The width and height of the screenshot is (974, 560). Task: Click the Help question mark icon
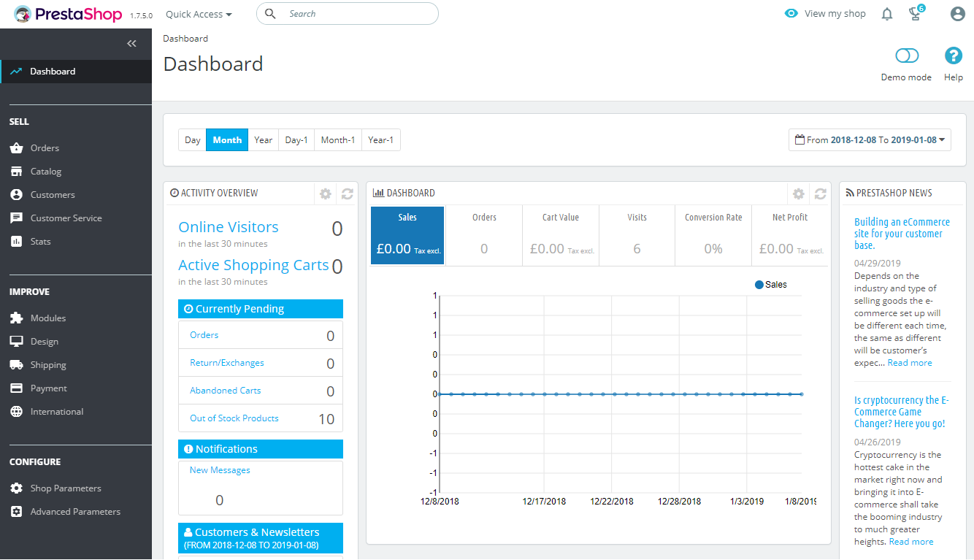click(954, 55)
